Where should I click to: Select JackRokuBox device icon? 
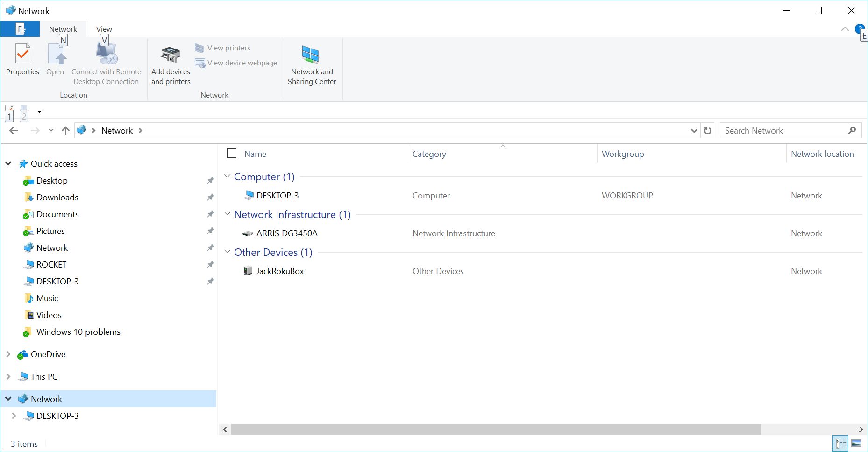[x=248, y=271]
